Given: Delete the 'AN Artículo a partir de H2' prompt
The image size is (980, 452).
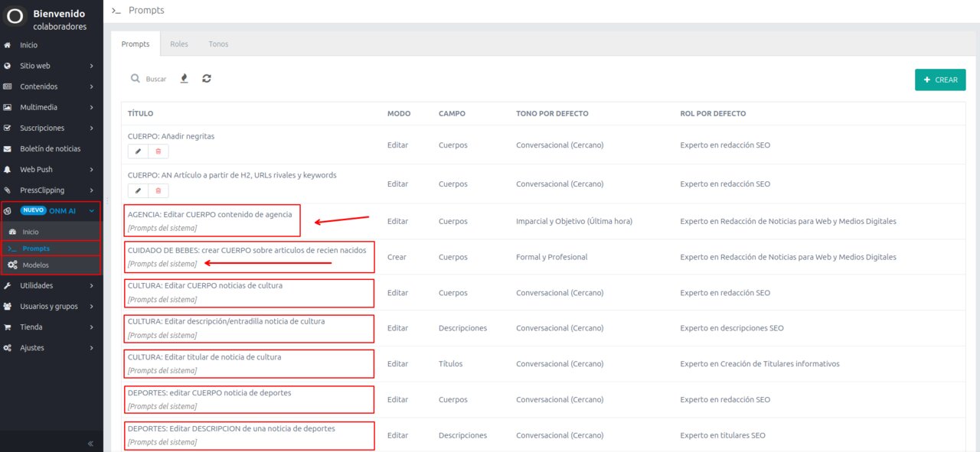Looking at the screenshot, I should [x=158, y=190].
